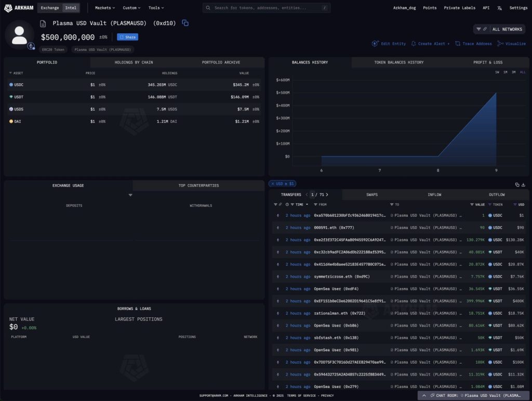Expand the Tools dropdown menu
Screen dimensions: 532x401
156,8
